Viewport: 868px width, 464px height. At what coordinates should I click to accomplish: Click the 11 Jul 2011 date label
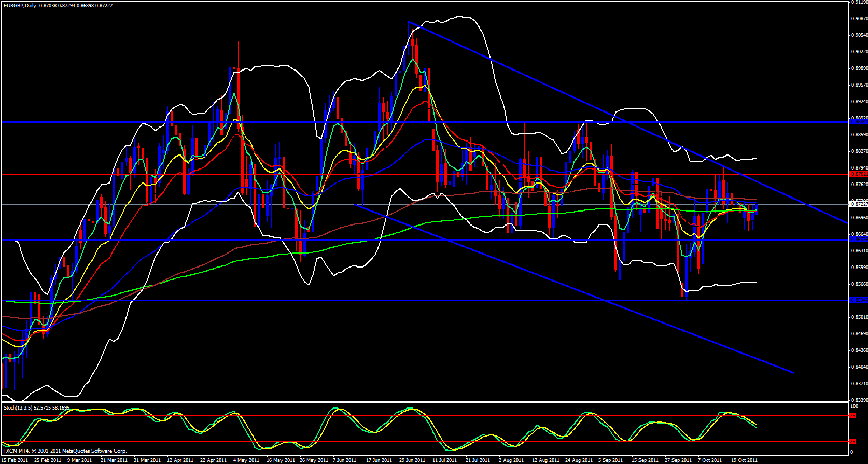click(x=445, y=460)
